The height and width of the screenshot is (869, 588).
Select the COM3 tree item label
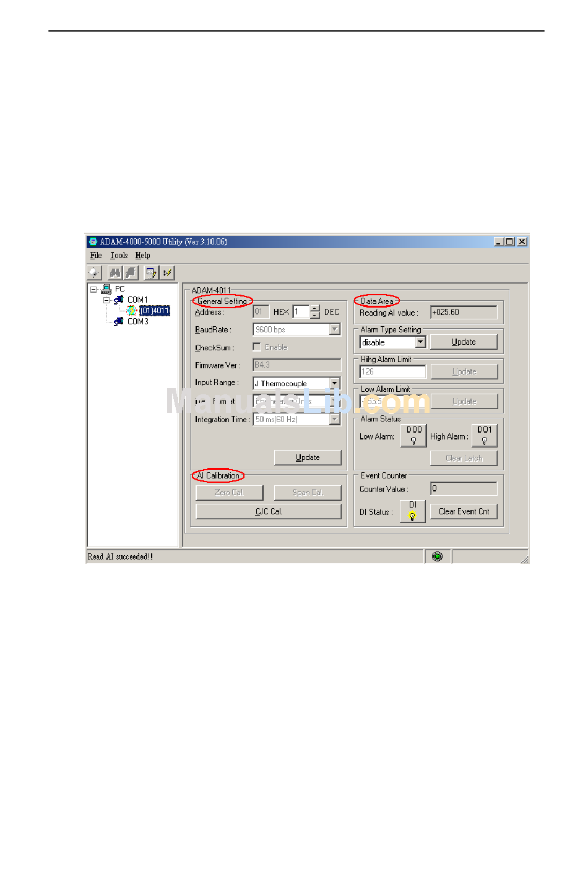click(138, 321)
